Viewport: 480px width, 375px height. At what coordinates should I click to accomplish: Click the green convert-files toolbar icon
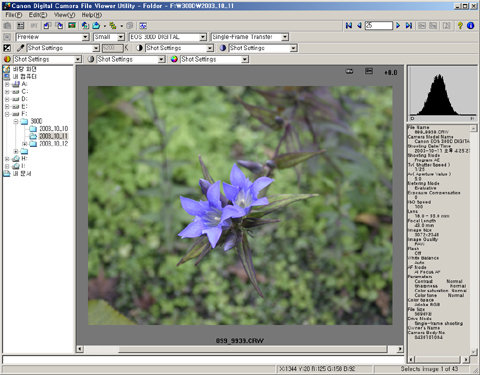coord(113,26)
